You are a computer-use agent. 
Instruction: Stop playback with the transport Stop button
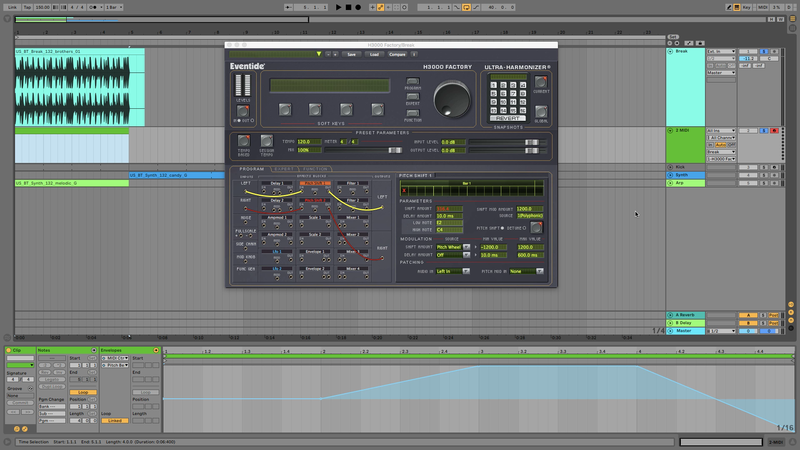tap(348, 7)
